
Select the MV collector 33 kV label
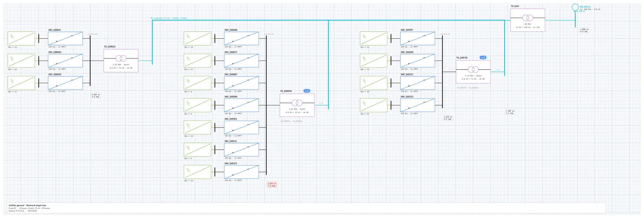coord(169,18)
